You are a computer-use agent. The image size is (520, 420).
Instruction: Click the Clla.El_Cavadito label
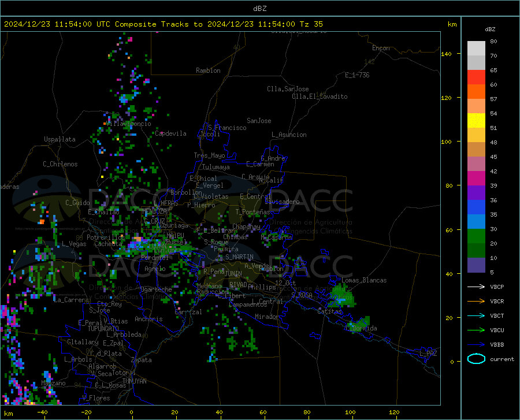[x=320, y=96]
